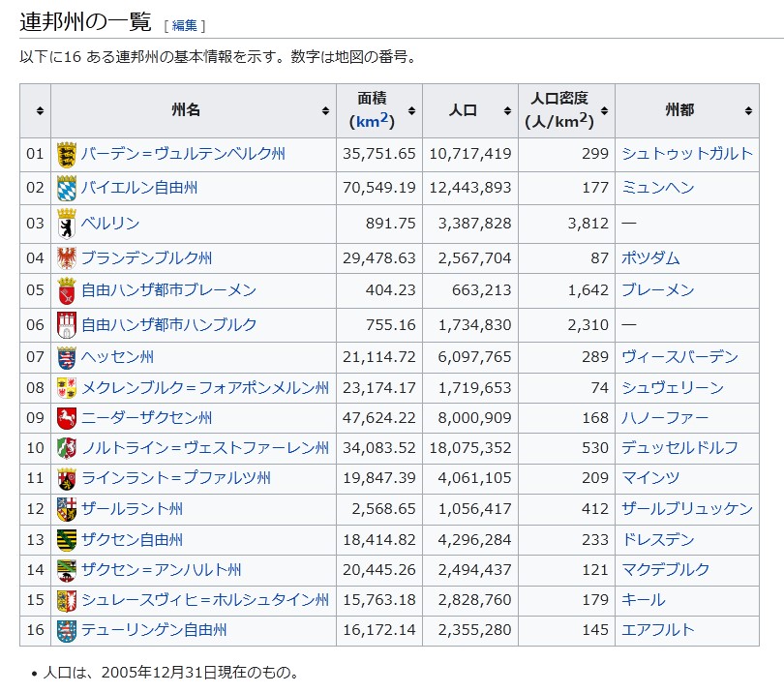Screen dimensions: 784x693
Task: Open the km2 unit link in 面積 header
Action: point(371,122)
